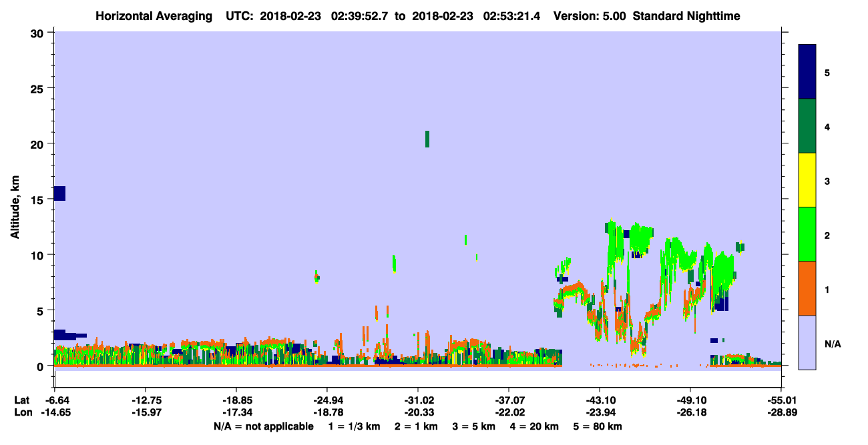Image resolution: width=868 pixels, height=445 pixels.
Task: Click the lavender N/A colorbar segment
Action: click(x=807, y=342)
